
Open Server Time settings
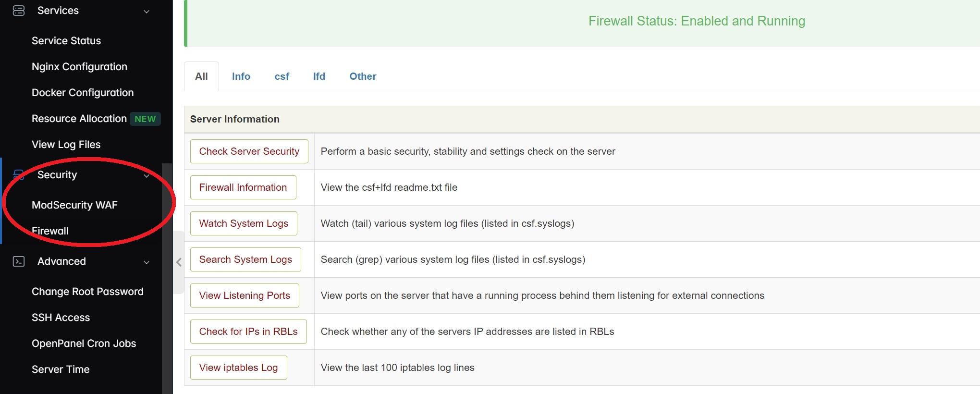[61, 369]
